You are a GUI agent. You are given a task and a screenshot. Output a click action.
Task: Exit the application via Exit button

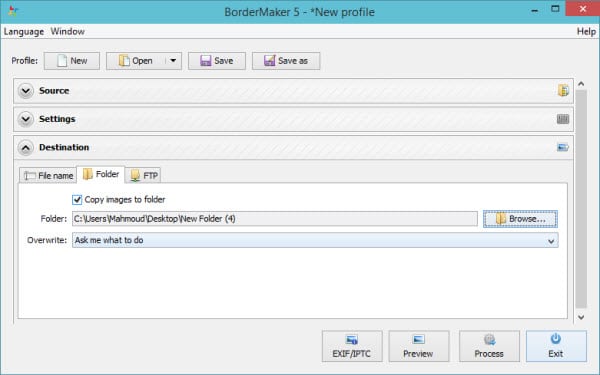tap(556, 346)
